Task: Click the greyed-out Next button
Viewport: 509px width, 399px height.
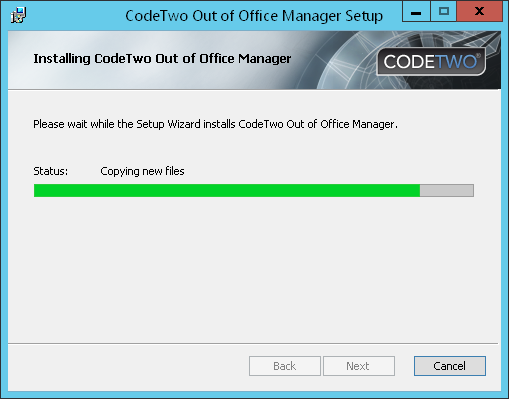Action: [359, 366]
